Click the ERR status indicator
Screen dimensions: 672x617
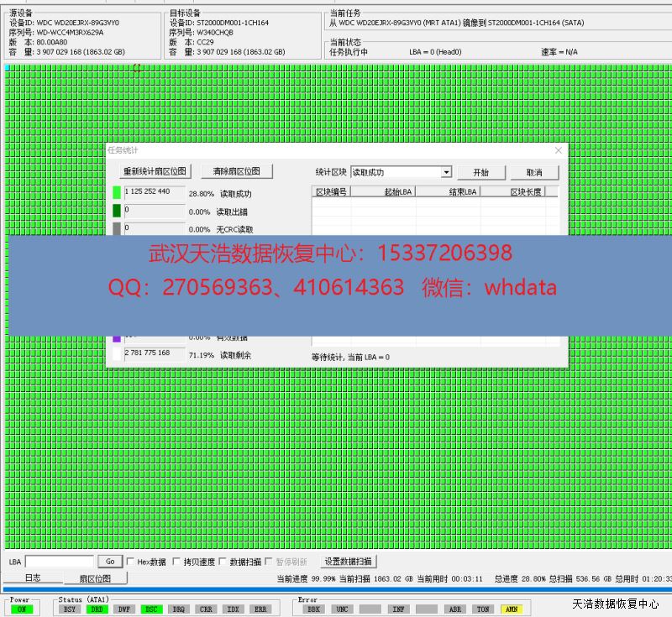tap(260, 609)
